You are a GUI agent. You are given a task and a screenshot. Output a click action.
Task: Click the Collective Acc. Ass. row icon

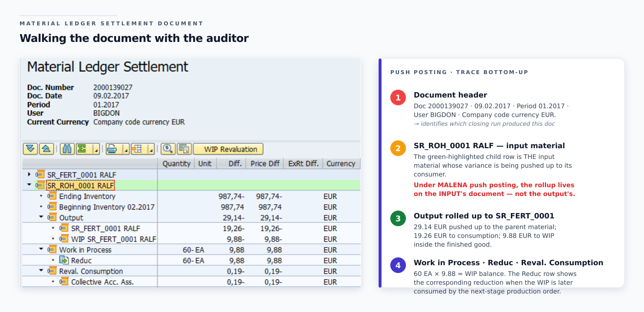(64, 282)
